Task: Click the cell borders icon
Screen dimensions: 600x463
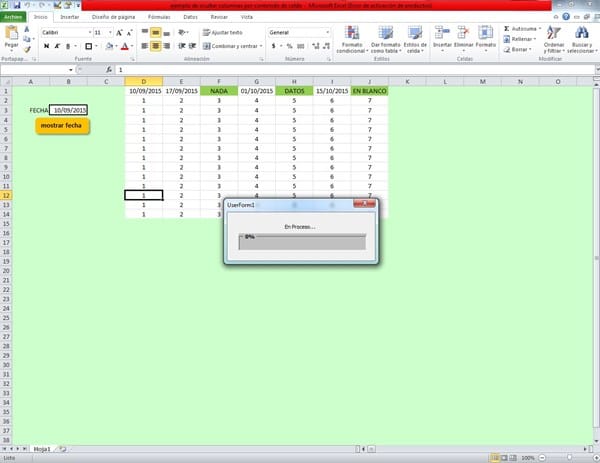Action: pos(88,46)
